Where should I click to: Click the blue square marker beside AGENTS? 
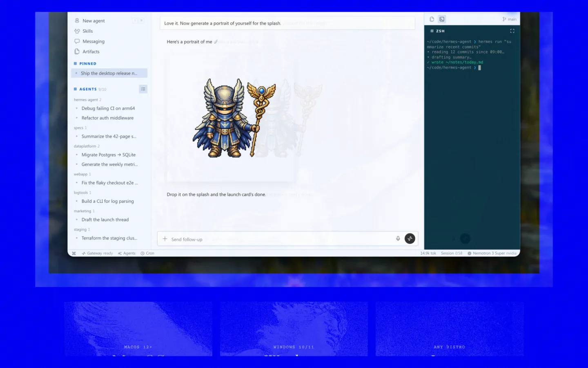click(75, 89)
